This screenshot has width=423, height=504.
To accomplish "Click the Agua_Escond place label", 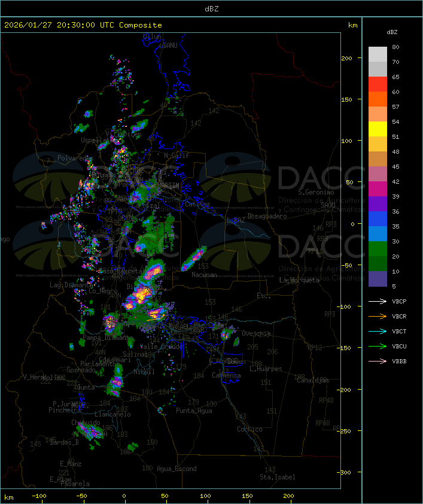I will click(x=176, y=469).
